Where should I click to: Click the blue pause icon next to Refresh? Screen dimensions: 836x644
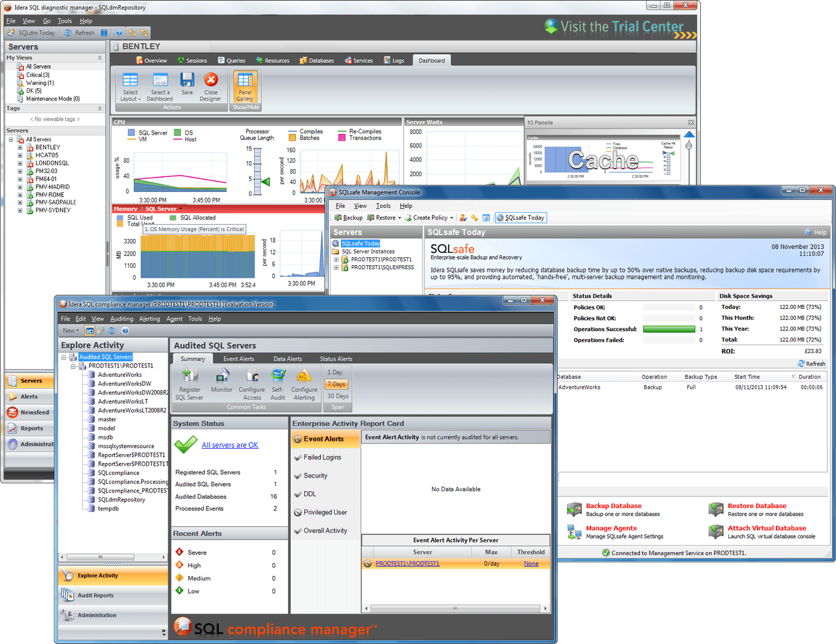pyautogui.click(x=104, y=33)
